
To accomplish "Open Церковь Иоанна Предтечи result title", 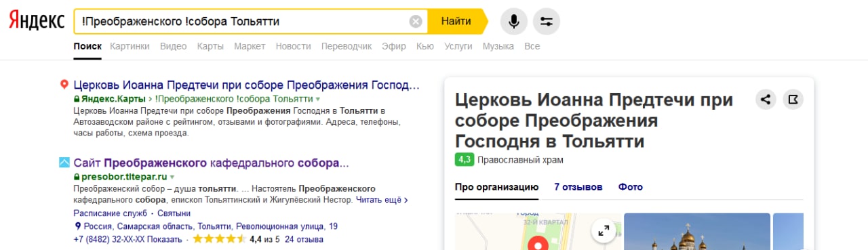I will pyautogui.click(x=247, y=85).
